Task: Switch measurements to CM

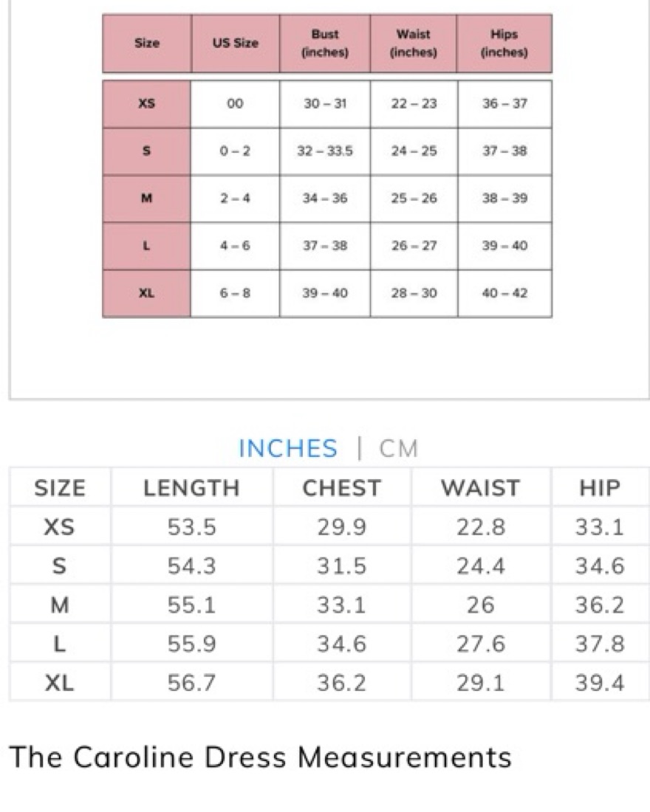Action: 398,449
